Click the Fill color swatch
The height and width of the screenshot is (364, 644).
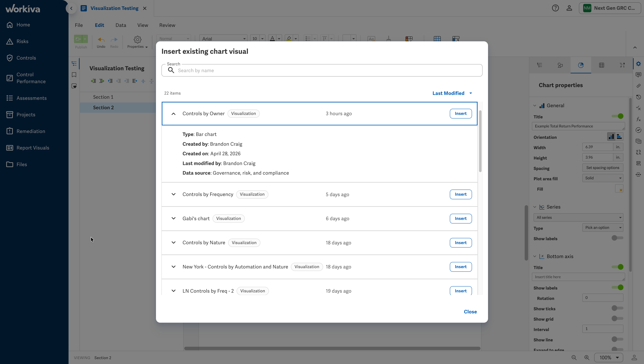(619, 189)
